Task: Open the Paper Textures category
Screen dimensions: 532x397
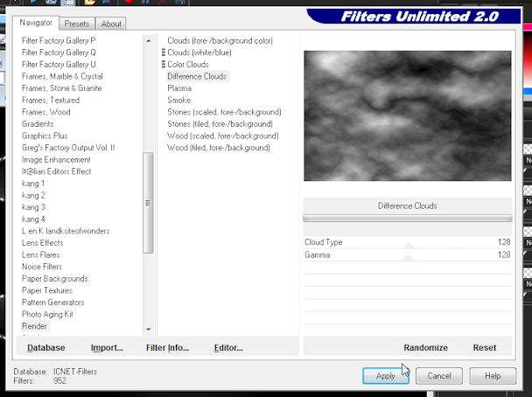Action: click(47, 290)
